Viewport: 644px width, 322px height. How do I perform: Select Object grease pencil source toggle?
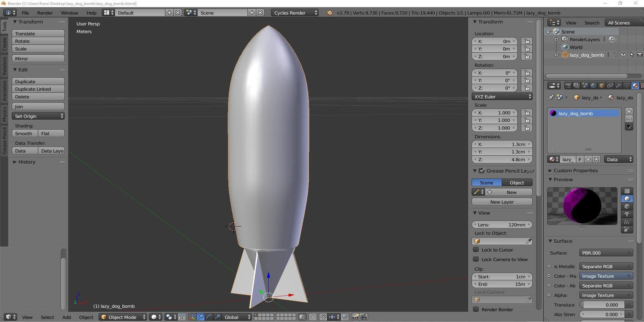pyautogui.click(x=517, y=182)
